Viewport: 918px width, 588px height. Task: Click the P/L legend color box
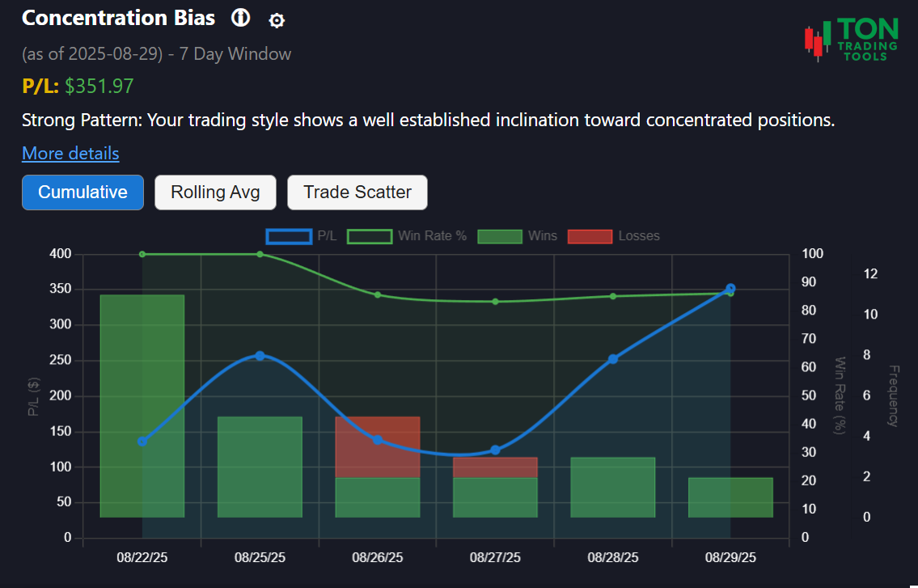[290, 236]
